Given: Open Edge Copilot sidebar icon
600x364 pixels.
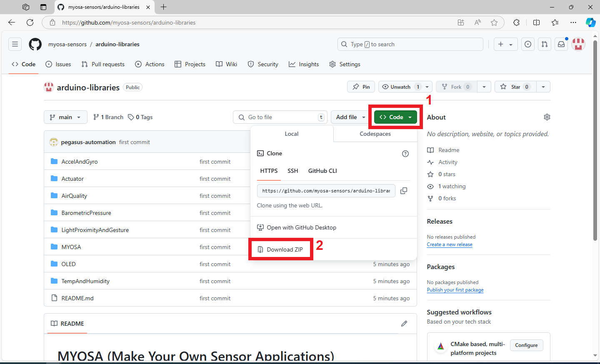Looking at the screenshot, I should (x=591, y=22).
